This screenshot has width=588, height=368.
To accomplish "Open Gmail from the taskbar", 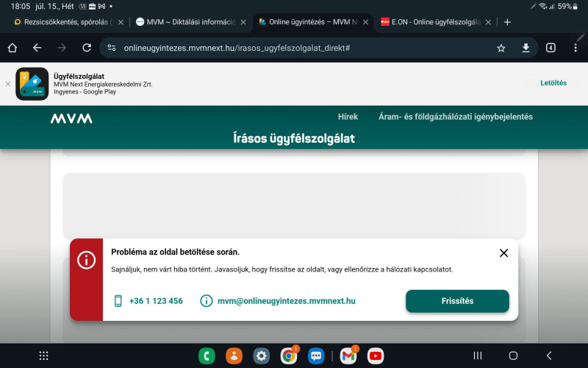I will click(348, 356).
